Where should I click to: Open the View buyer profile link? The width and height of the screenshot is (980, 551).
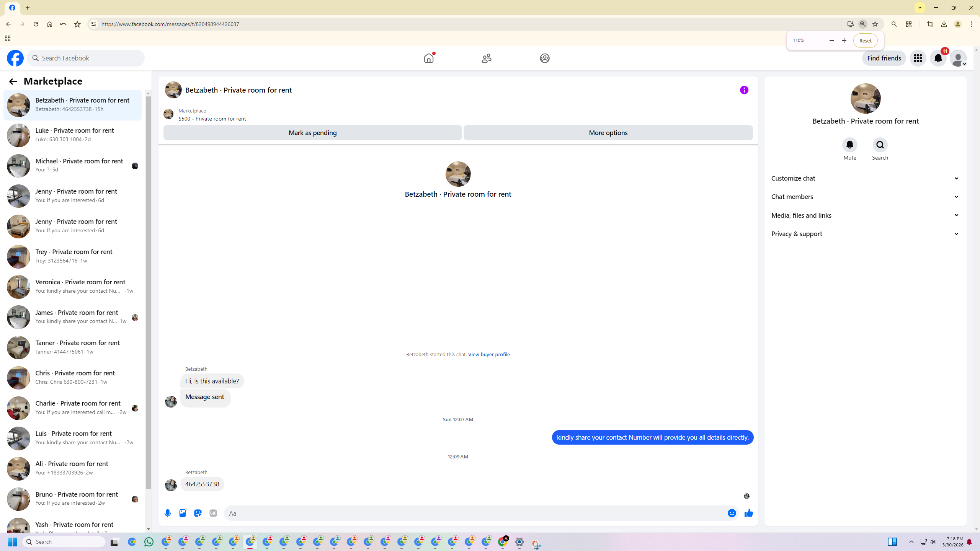(x=488, y=354)
